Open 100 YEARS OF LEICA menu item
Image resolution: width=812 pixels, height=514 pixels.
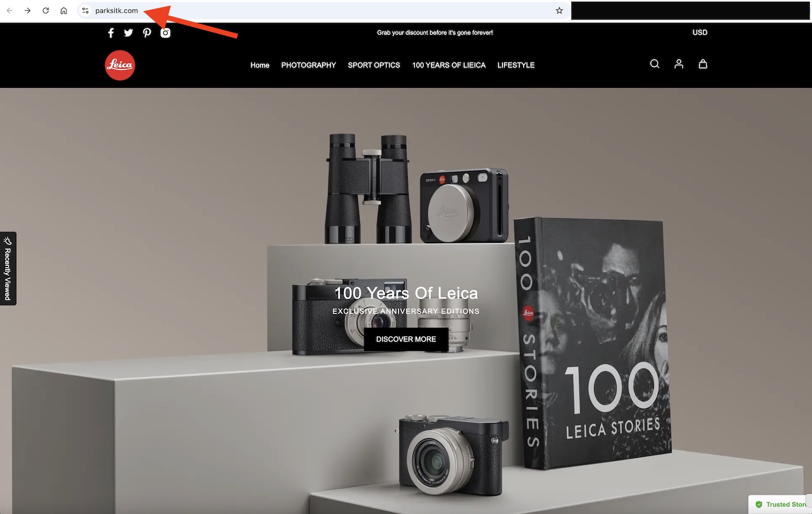[449, 65]
